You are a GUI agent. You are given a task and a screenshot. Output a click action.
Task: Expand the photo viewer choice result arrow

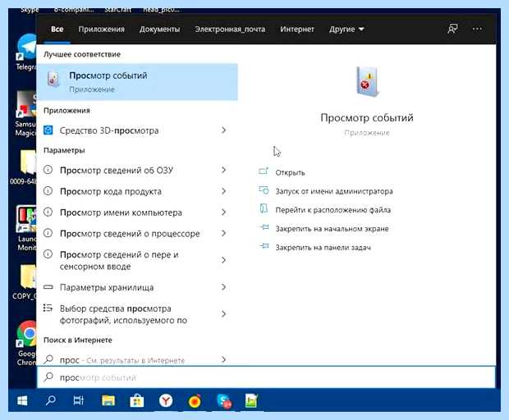click(x=223, y=314)
